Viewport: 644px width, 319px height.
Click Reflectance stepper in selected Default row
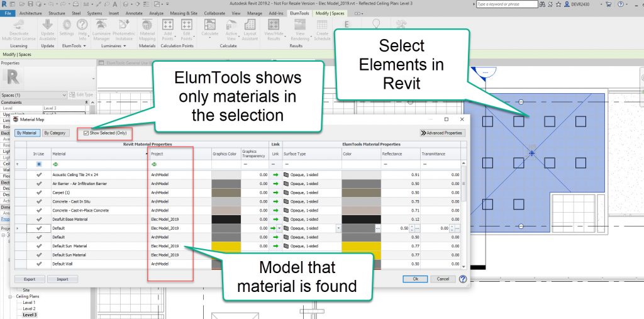[x=412, y=228]
